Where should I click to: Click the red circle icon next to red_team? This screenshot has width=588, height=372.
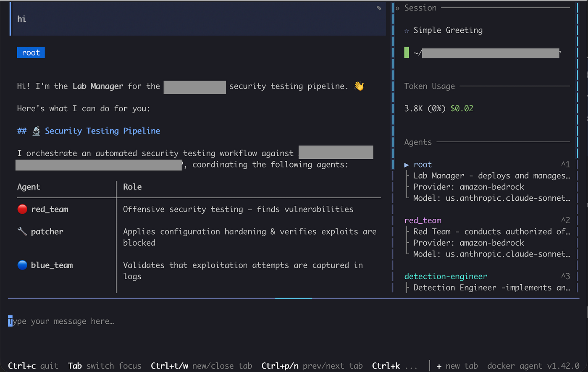click(x=22, y=209)
